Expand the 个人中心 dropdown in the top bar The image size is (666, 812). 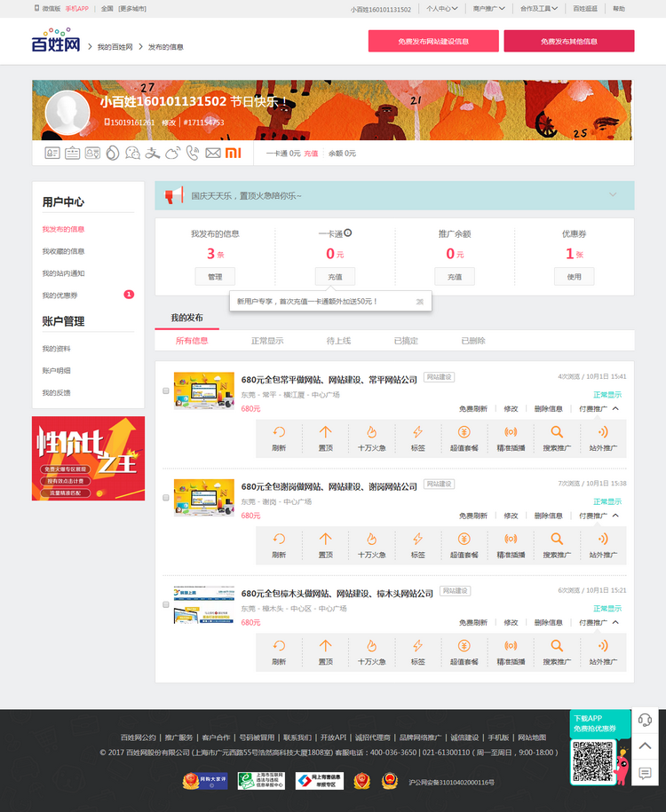pos(442,9)
